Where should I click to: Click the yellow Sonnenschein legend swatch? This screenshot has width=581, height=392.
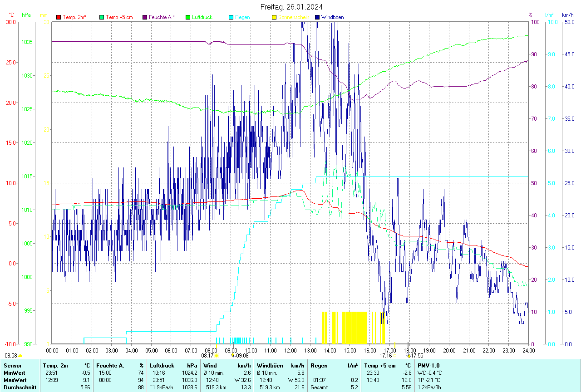point(274,17)
